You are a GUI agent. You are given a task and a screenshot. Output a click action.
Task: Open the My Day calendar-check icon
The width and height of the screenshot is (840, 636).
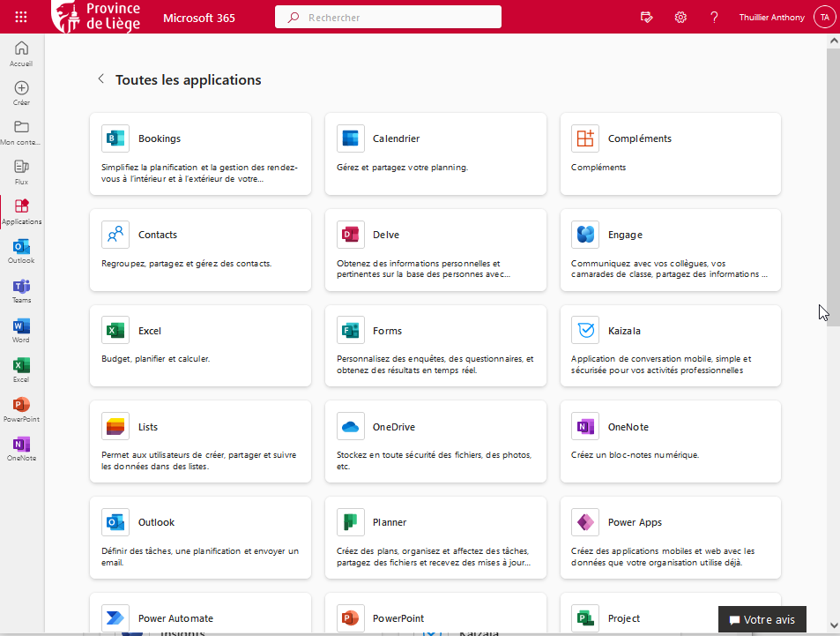click(x=647, y=17)
